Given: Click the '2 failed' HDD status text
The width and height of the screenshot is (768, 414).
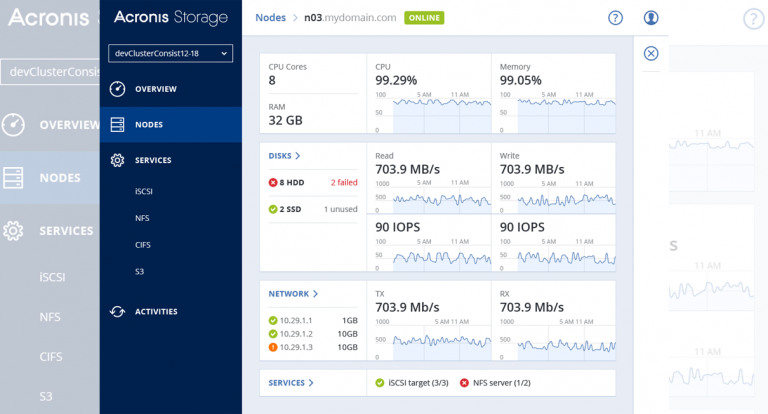Looking at the screenshot, I should click(x=344, y=182).
